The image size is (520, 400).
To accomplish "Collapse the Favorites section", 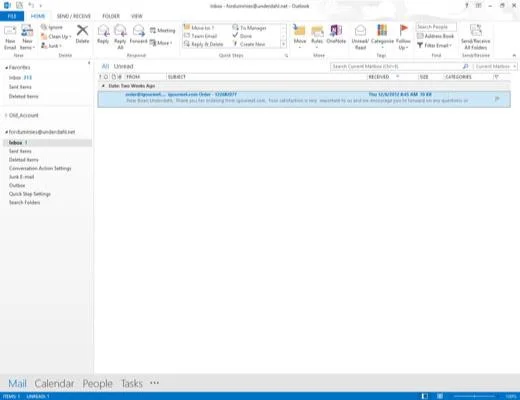I will click(6, 68).
